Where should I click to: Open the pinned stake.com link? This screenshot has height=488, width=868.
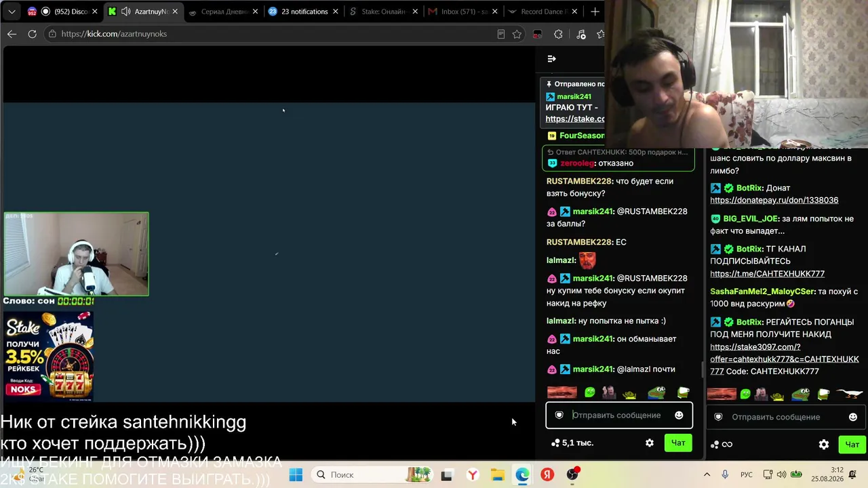click(575, 119)
